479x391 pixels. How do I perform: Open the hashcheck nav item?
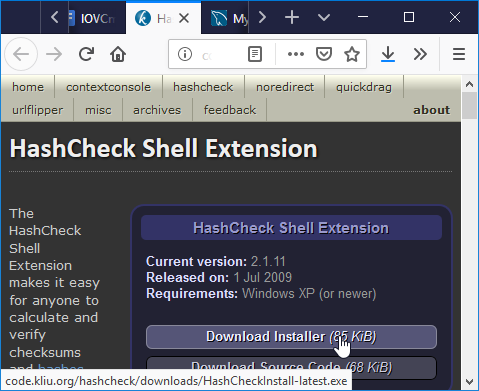click(203, 87)
